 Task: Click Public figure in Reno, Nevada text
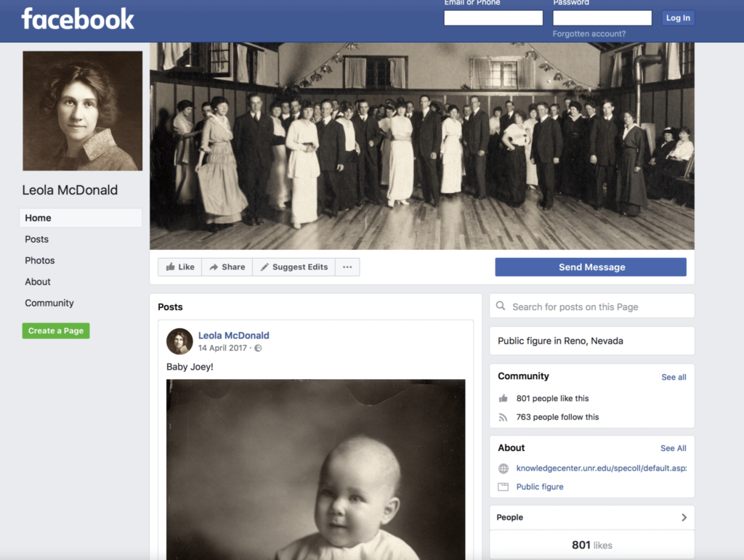coord(560,341)
